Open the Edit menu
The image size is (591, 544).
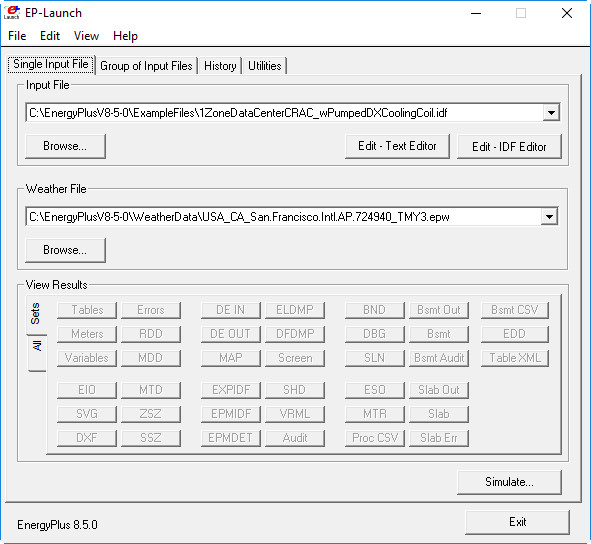(x=50, y=36)
